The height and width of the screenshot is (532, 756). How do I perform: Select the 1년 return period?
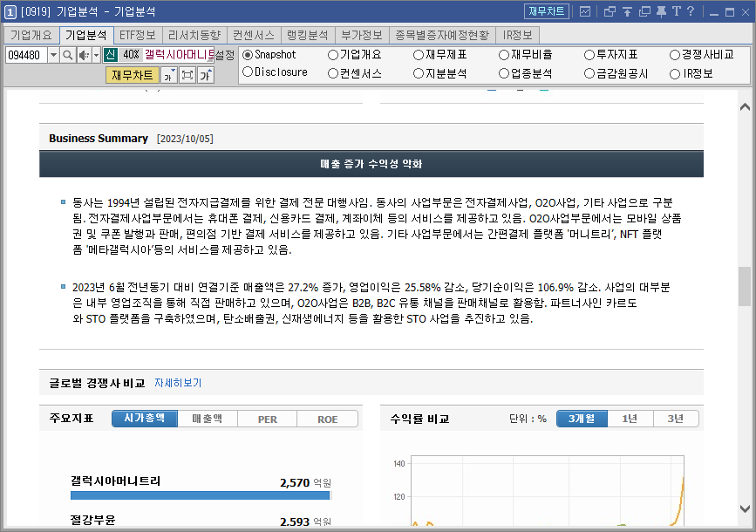click(x=630, y=419)
